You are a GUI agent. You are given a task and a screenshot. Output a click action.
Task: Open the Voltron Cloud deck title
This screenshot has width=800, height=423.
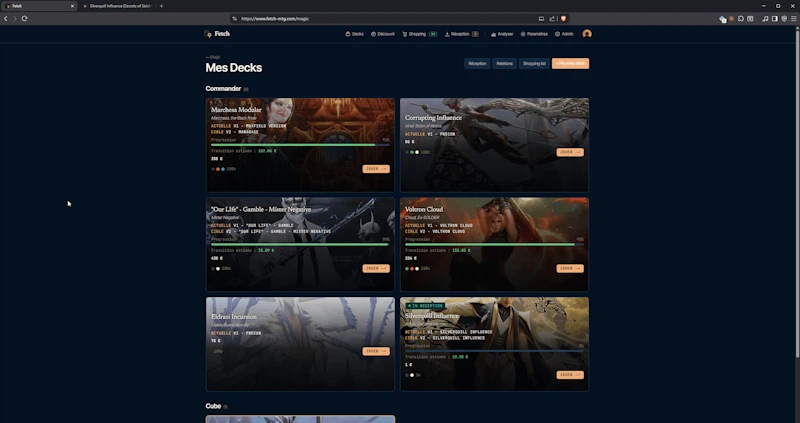[424, 209]
